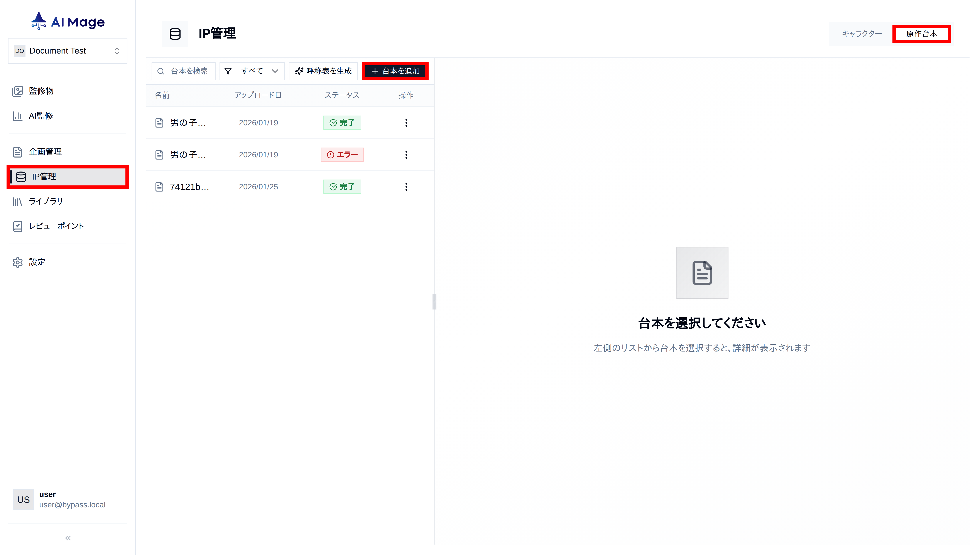Open AI監修 analytics icon
Viewport: 980px width, 555px height.
[18, 116]
